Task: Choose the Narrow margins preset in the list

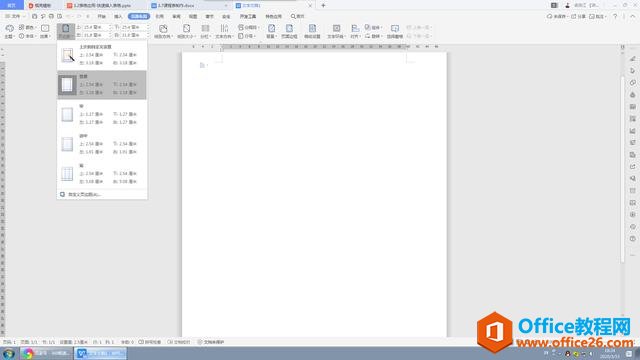Action: 102,115
